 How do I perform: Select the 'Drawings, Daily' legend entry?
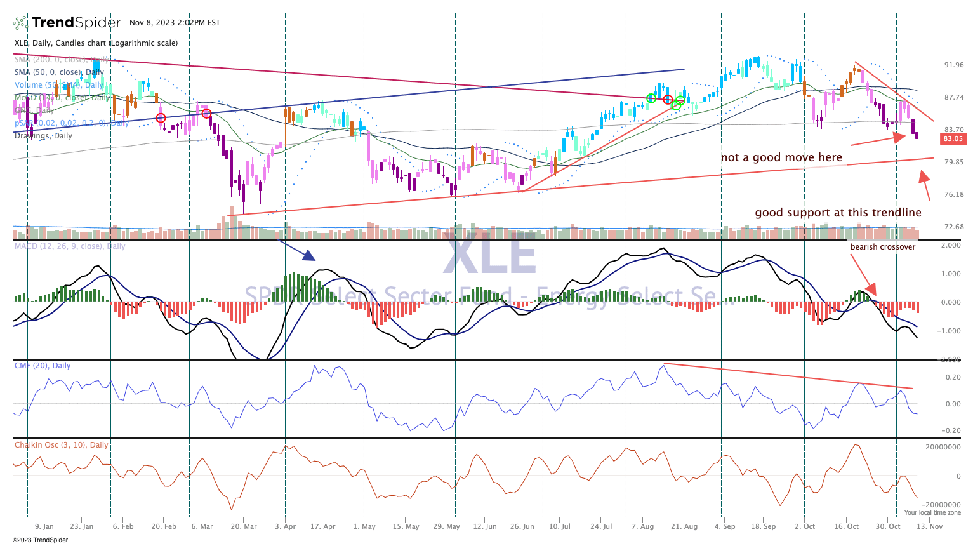coord(43,136)
